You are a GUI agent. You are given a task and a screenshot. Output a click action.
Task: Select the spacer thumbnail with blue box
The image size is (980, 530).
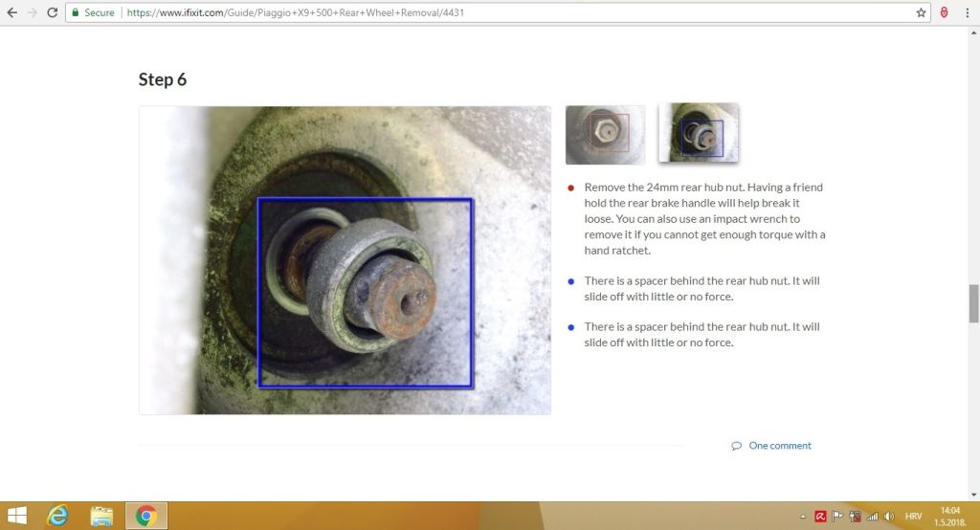(x=699, y=133)
